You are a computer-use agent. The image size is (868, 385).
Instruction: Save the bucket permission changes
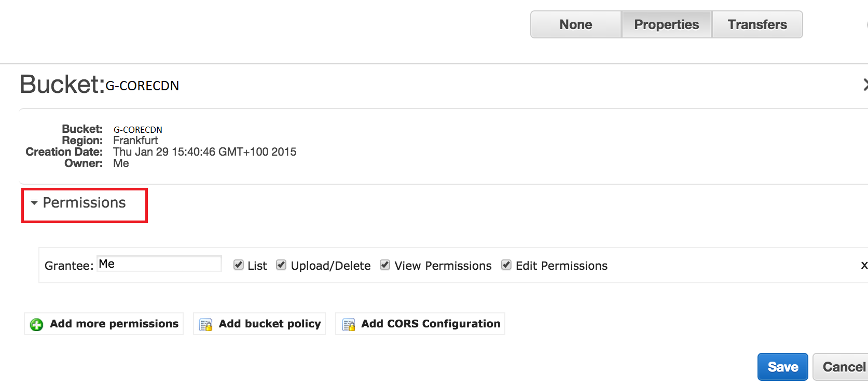[x=782, y=367]
